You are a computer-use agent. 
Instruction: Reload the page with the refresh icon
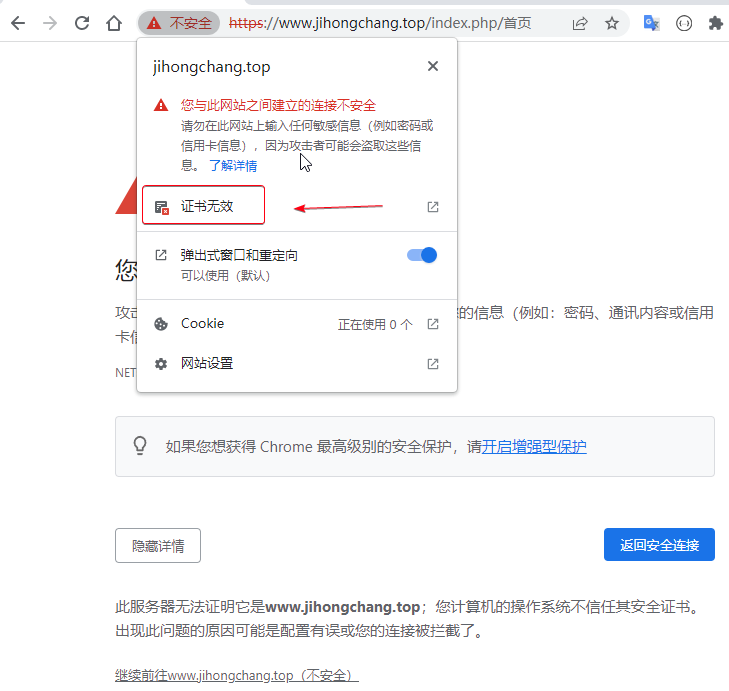(82, 23)
